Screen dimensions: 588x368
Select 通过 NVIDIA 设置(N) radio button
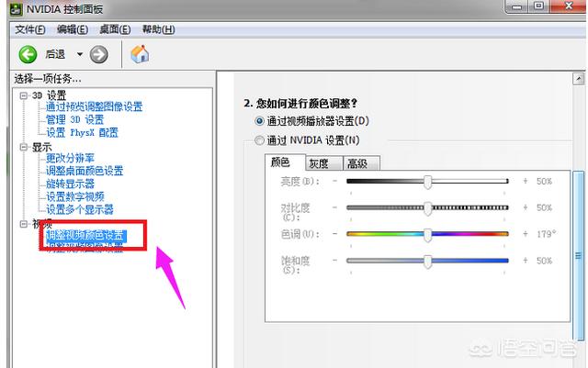(259, 140)
